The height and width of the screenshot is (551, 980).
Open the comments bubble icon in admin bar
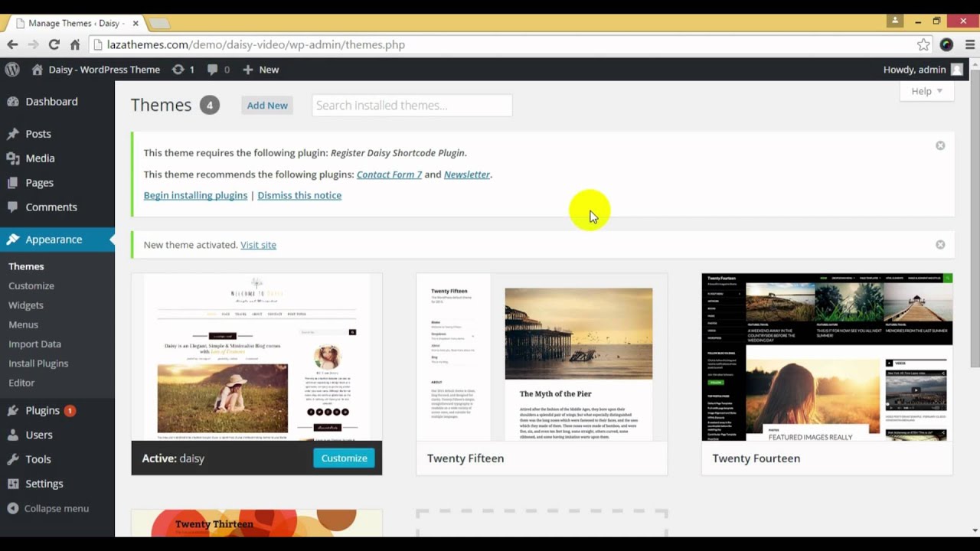[x=213, y=70]
